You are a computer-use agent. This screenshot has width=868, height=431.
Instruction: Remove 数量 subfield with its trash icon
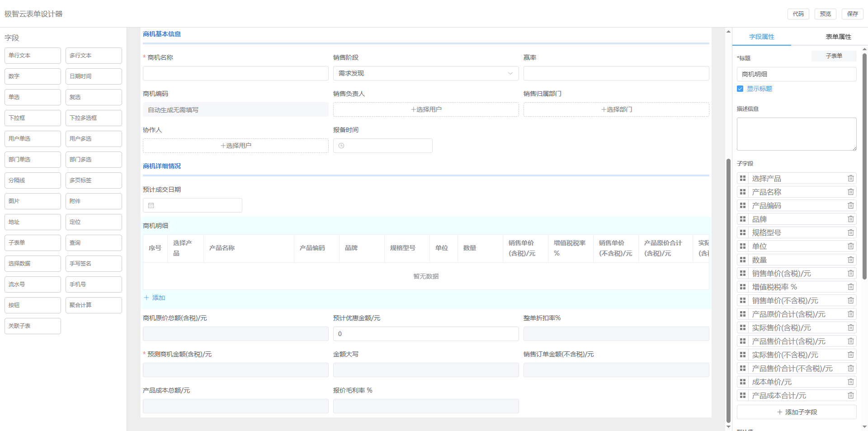pyautogui.click(x=850, y=260)
